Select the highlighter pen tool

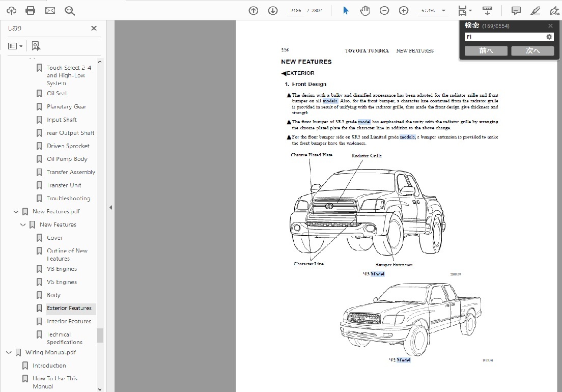(535, 11)
